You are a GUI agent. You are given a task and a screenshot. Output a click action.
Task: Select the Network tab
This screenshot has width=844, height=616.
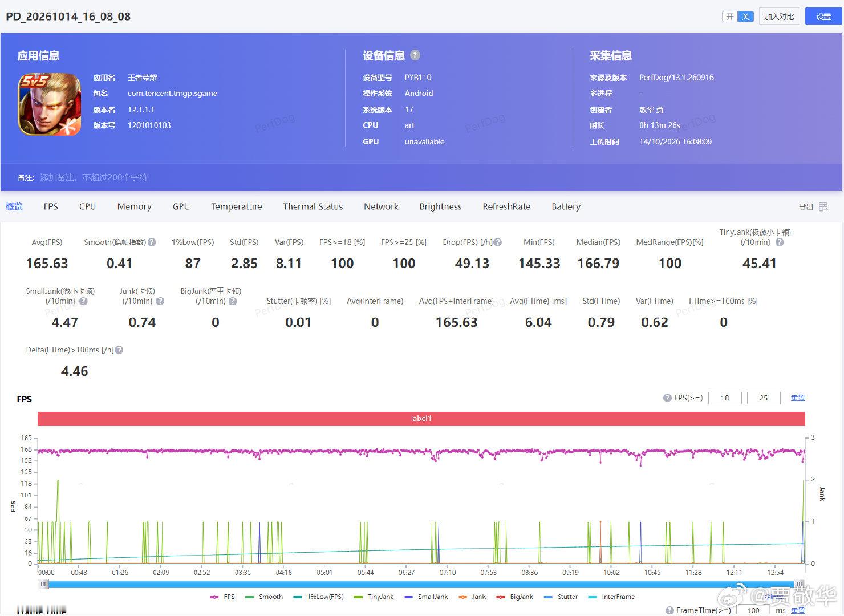click(x=382, y=206)
